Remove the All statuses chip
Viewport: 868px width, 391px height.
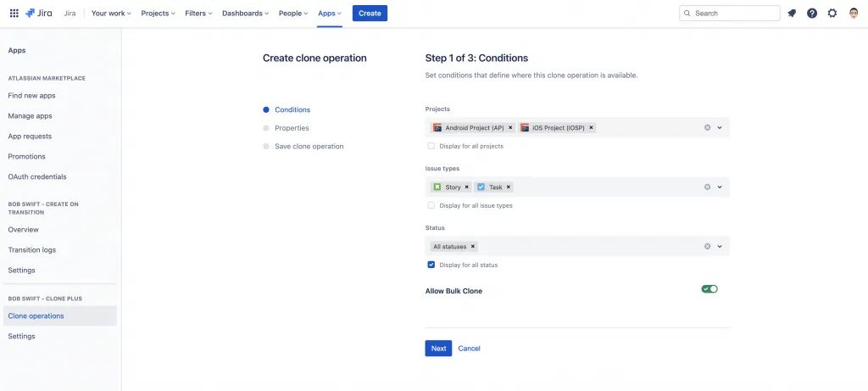pyautogui.click(x=473, y=247)
